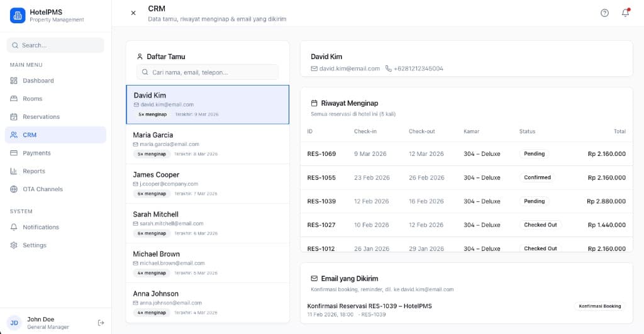Click the Confirmed status badge for RES-1055
Image resolution: width=644 pixels, height=334 pixels.
tap(537, 177)
